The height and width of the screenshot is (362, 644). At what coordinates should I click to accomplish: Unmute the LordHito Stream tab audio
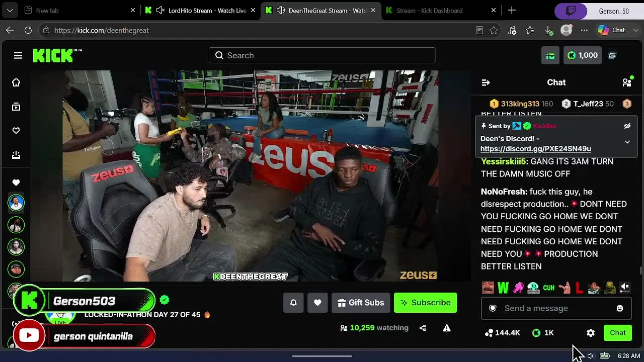tap(160, 10)
